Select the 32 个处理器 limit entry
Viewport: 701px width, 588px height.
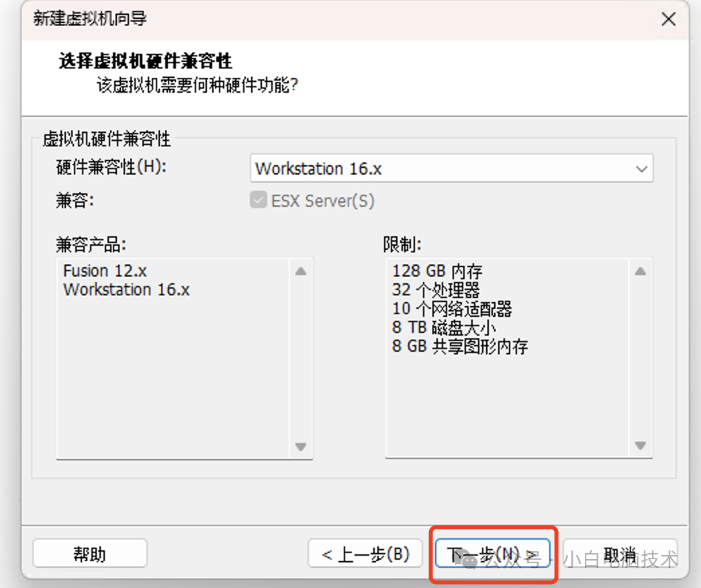436,290
